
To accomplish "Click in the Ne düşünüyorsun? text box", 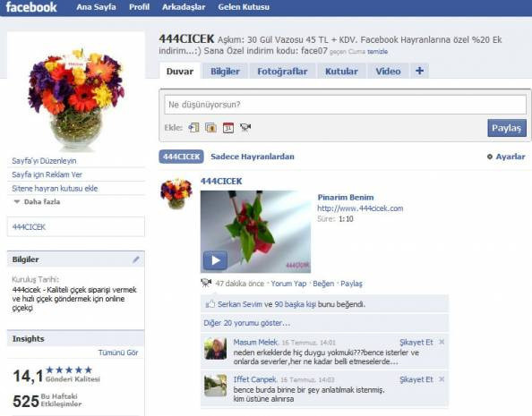I will (x=346, y=105).
